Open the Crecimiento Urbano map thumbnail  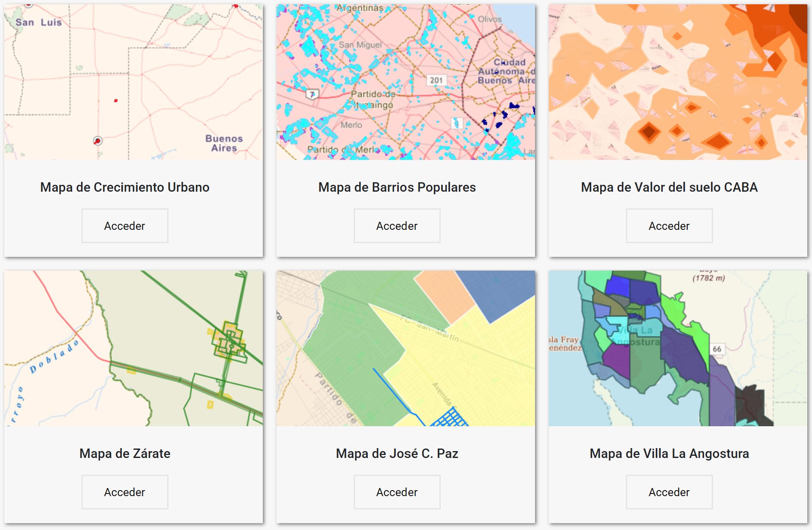(x=133, y=82)
